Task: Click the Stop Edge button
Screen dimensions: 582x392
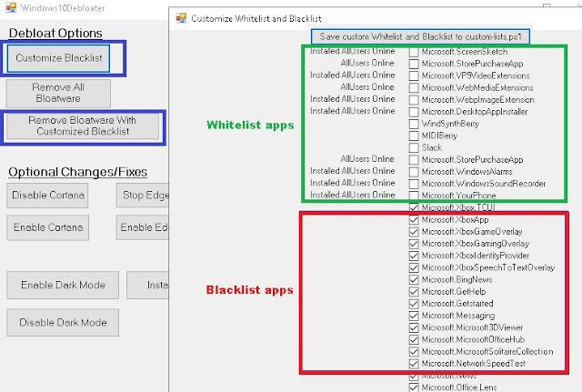Action: coord(143,196)
